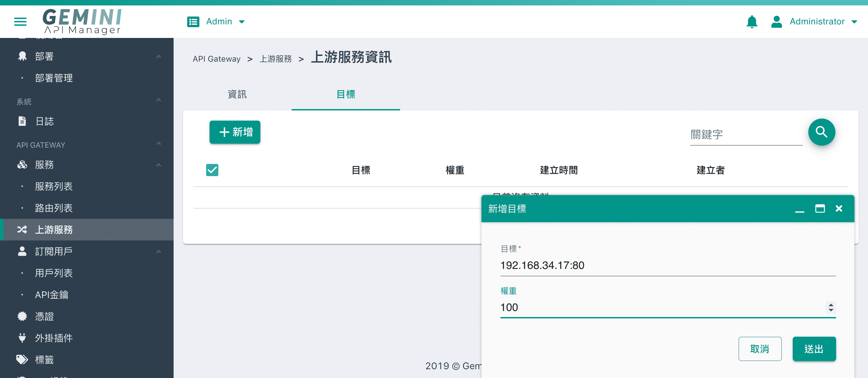Collapse the API GATEWAY sidebar group
The image size is (868, 378).
[x=159, y=143]
